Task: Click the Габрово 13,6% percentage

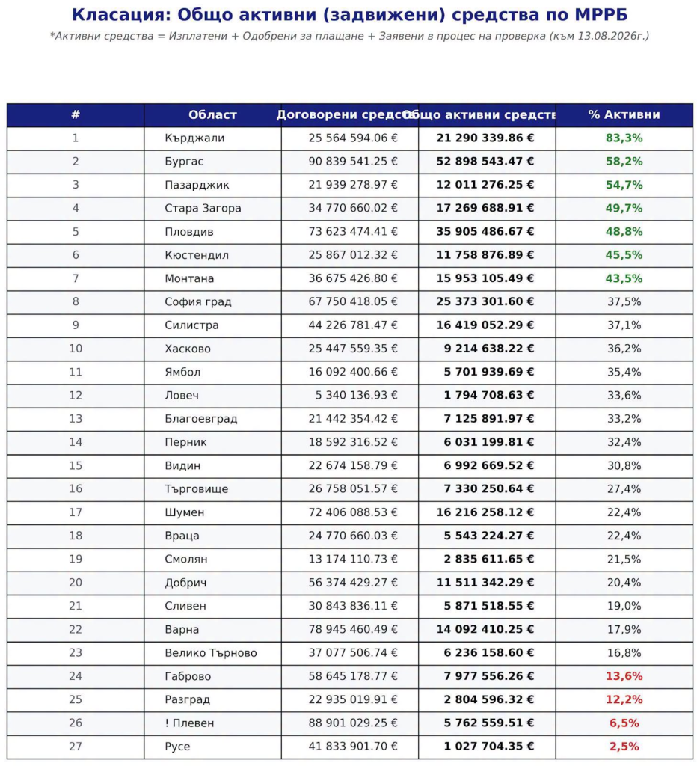Action: [624, 676]
